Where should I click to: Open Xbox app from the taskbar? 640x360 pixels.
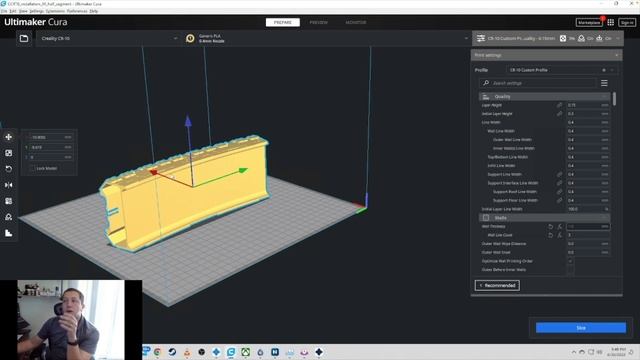pos(245,352)
